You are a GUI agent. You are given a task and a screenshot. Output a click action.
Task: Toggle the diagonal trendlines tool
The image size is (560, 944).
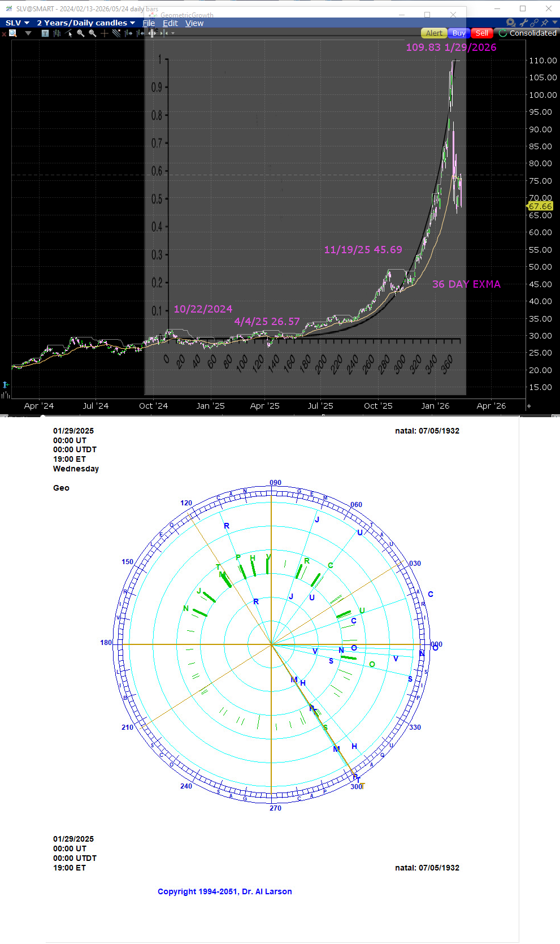tap(116, 33)
